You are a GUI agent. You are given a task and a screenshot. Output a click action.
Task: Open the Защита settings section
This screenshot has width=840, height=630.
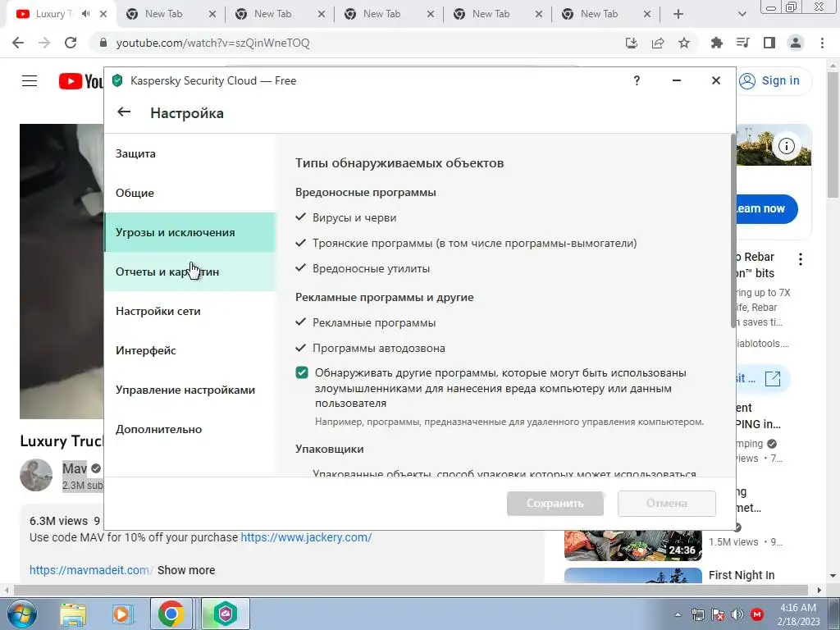(x=190, y=153)
